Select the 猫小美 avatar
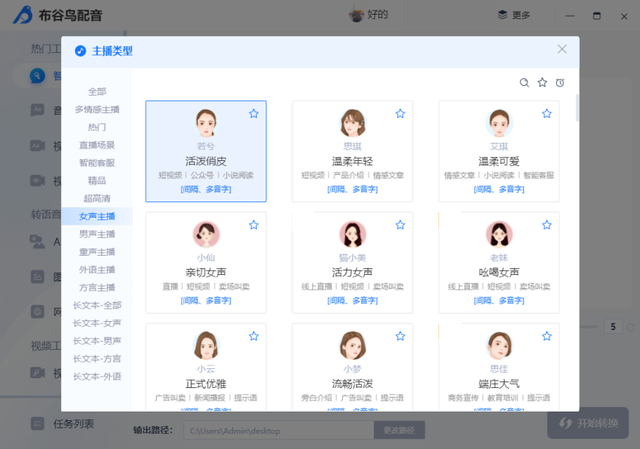640x449 pixels. pyautogui.click(x=352, y=234)
